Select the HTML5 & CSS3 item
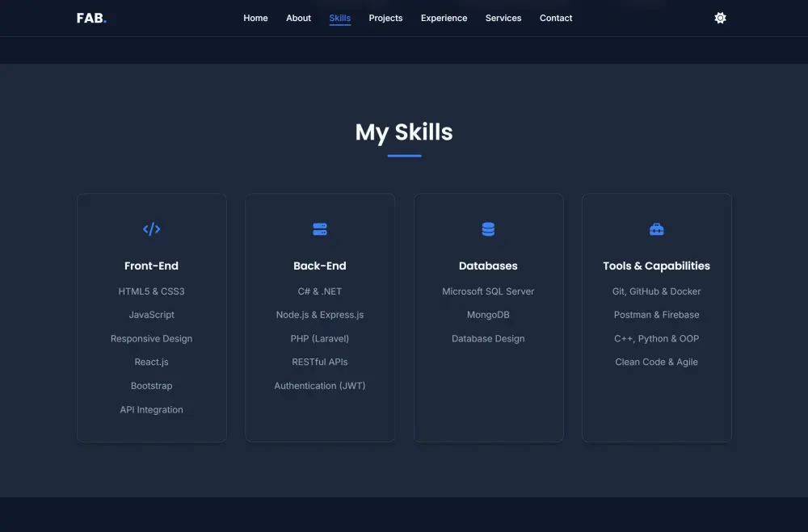The height and width of the screenshot is (532, 808). click(152, 291)
